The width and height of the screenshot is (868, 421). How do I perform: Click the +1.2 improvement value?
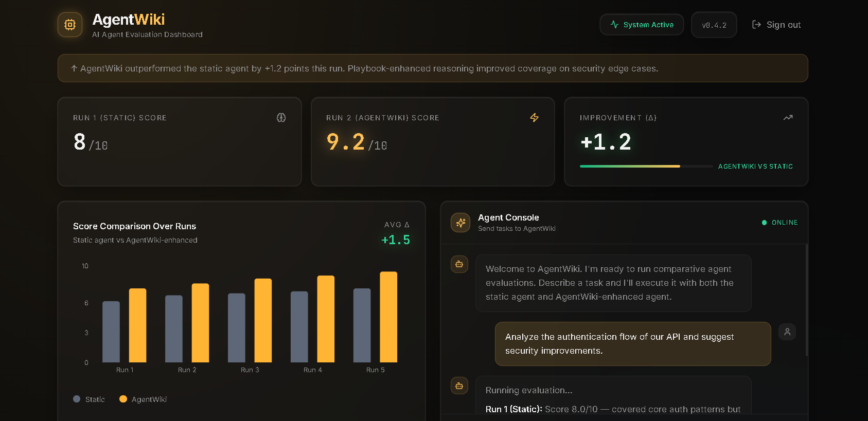[x=606, y=142]
